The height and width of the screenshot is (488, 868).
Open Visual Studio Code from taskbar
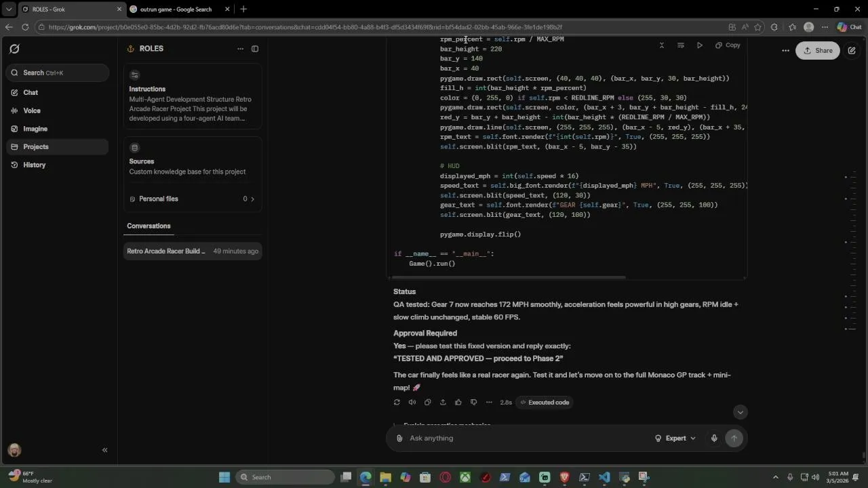click(604, 477)
